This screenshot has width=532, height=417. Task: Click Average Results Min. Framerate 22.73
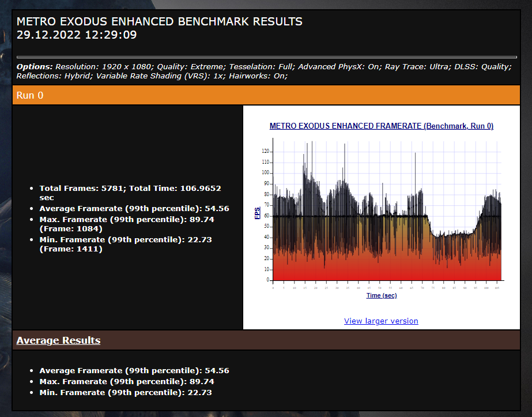point(126,392)
